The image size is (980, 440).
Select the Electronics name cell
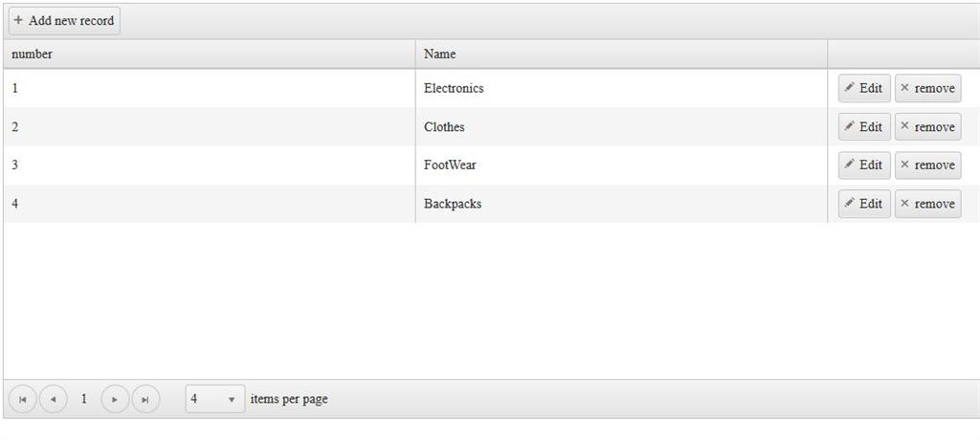coord(454,88)
